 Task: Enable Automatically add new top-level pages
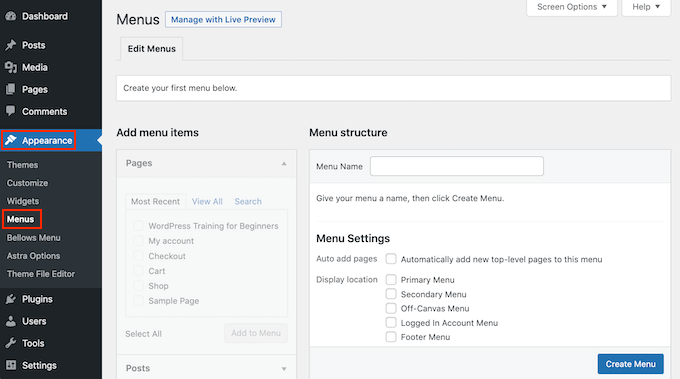(x=391, y=259)
